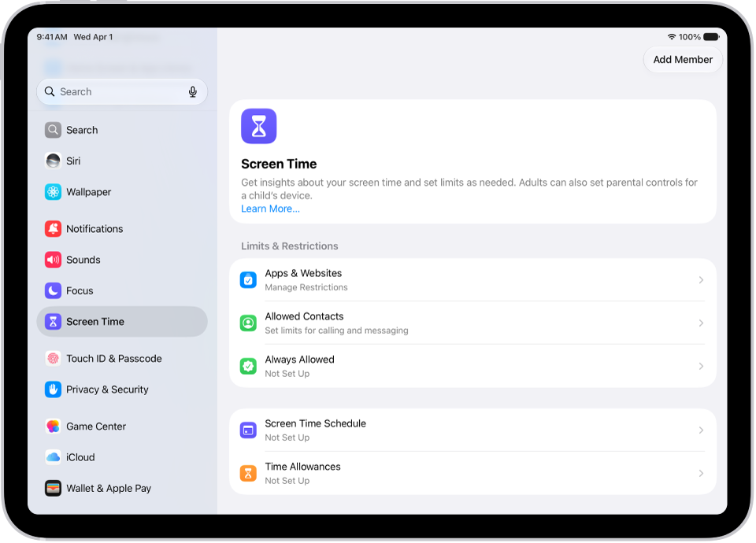Select Game Center in the sidebar

tap(122, 427)
